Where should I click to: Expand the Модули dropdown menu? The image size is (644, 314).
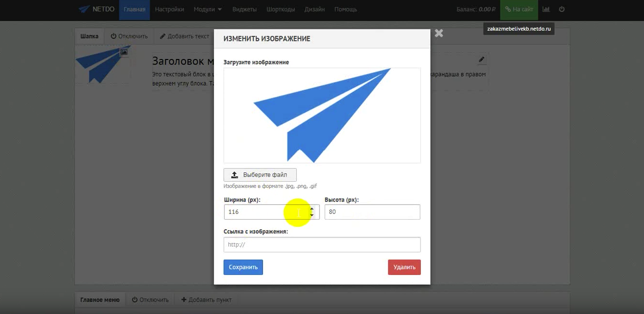pos(208,9)
